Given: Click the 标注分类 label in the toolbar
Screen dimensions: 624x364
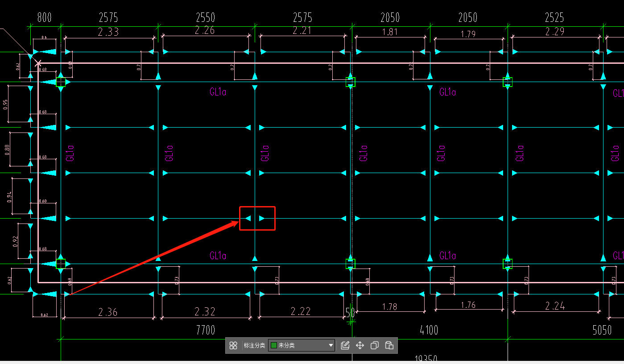Looking at the screenshot, I should (x=254, y=345).
